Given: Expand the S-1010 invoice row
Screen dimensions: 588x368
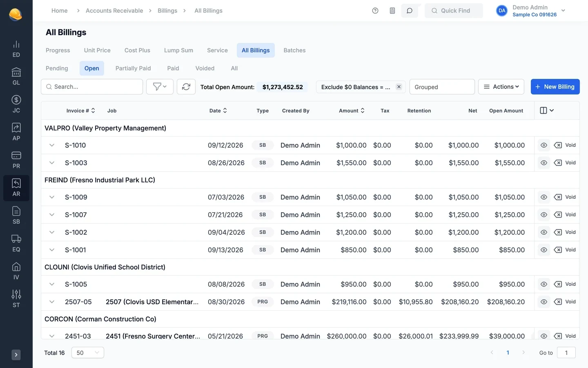Looking at the screenshot, I should [52, 145].
